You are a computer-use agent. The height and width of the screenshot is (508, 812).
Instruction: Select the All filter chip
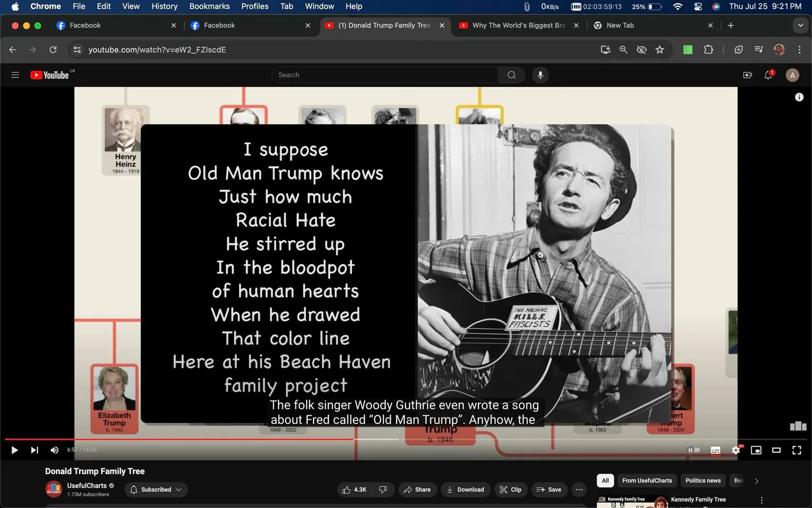coord(605,480)
